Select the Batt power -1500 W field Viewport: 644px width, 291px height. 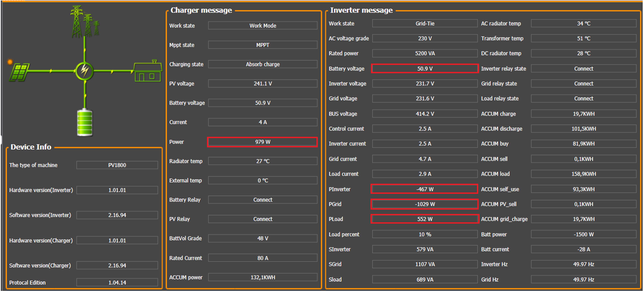pyautogui.click(x=583, y=234)
